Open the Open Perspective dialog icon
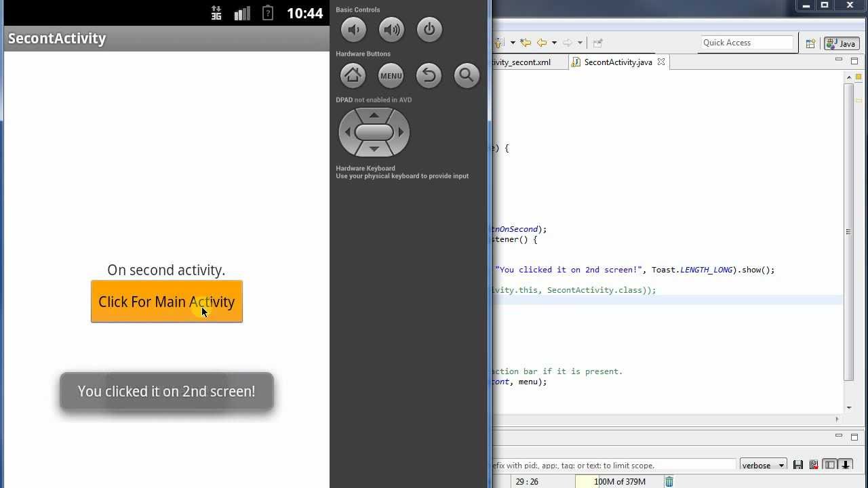 tap(810, 43)
